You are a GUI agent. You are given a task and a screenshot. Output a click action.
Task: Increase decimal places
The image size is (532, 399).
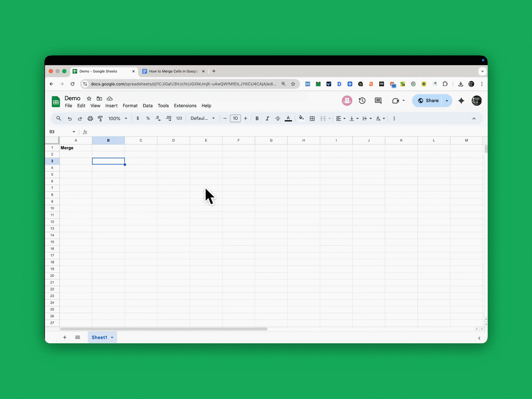click(169, 118)
